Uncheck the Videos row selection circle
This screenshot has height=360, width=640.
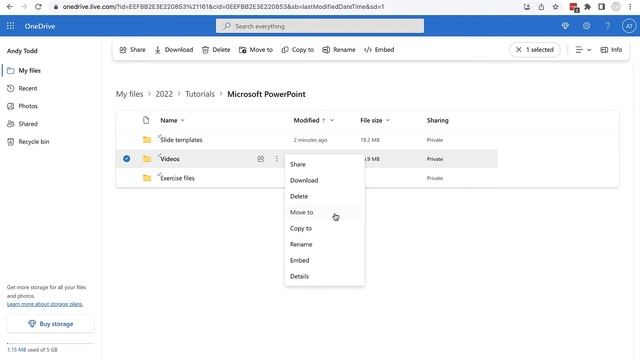[x=127, y=158]
